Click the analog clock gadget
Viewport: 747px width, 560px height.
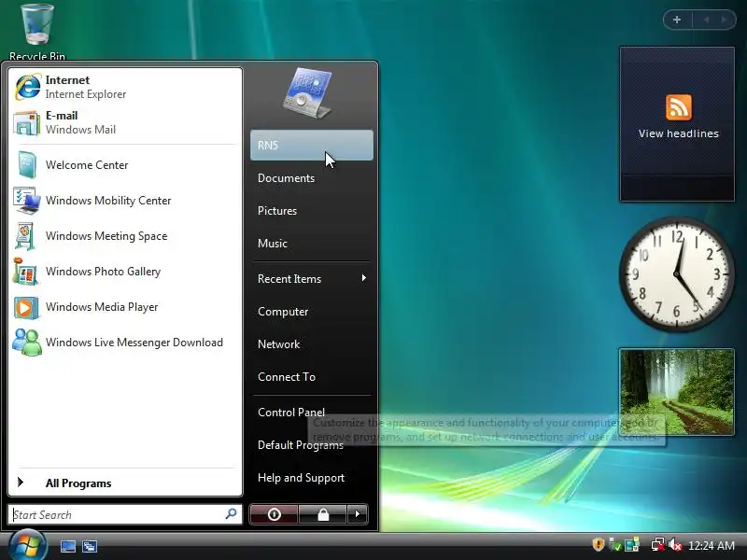coord(676,273)
